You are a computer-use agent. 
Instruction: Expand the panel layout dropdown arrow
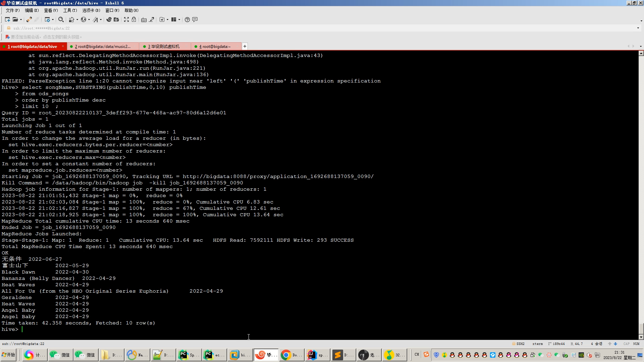179,19
